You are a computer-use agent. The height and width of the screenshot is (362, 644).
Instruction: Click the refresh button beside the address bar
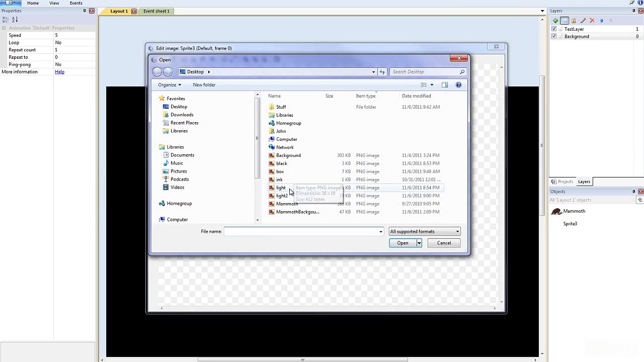coord(382,72)
